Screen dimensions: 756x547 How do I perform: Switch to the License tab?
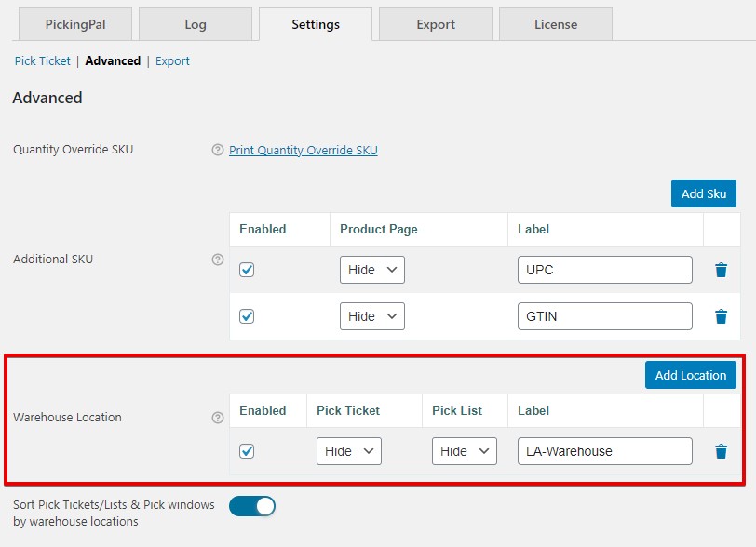(x=555, y=25)
